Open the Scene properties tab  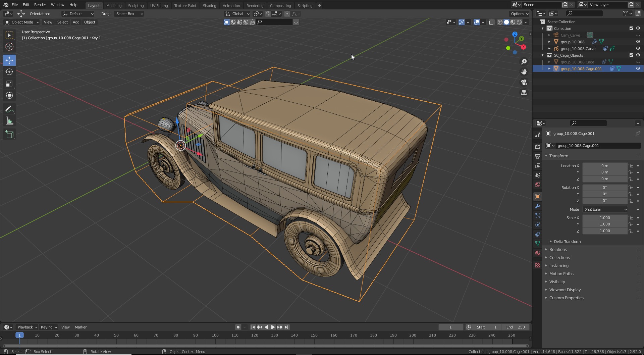[x=538, y=175]
